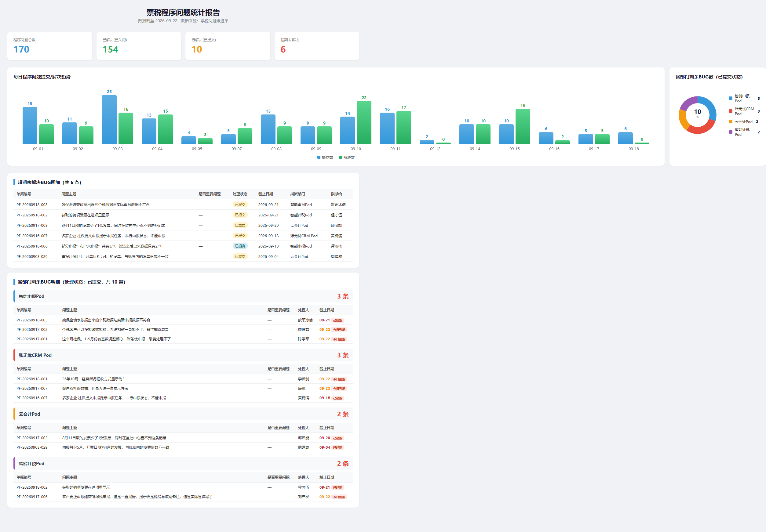This screenshot has height=532, width=766.
Task: Click the 账无忧CRM Pod red legend swatch
Action: point(730,111)
